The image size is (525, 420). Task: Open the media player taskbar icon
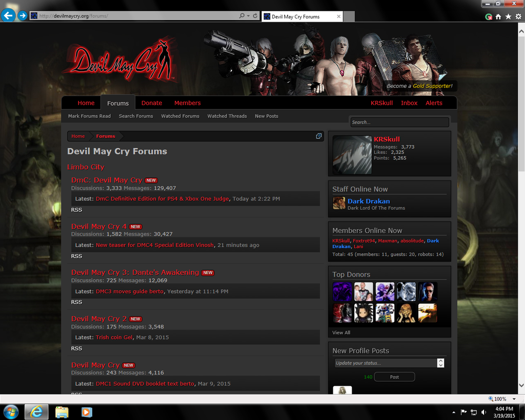[x=86, y=412]
